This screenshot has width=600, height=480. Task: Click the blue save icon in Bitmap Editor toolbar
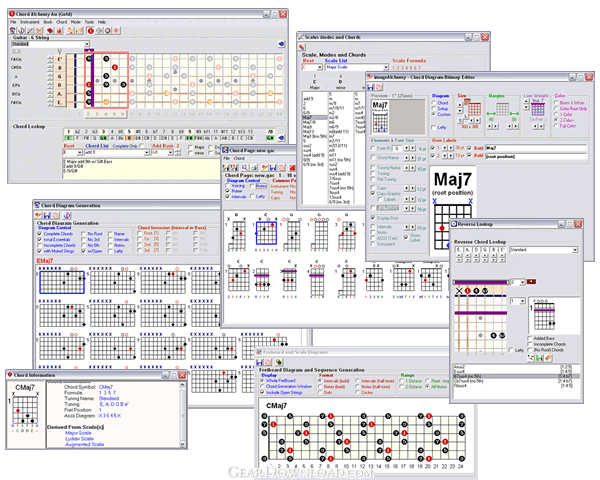pos(371,87)
